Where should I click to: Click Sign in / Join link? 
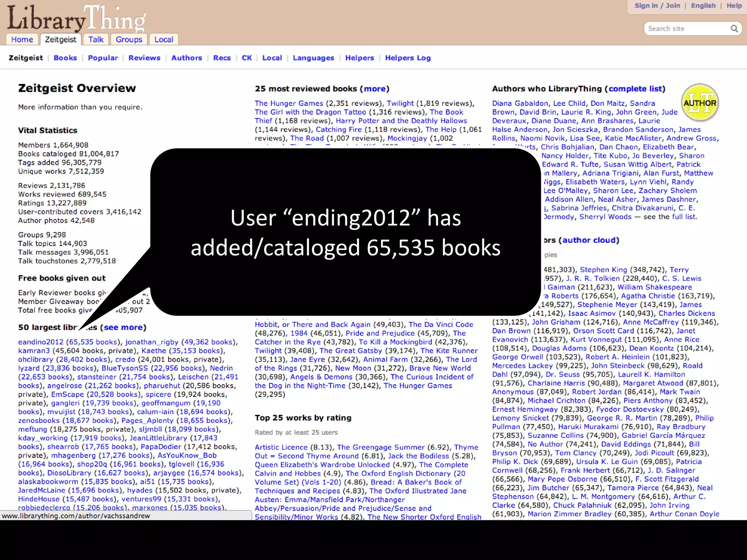click(657, 5)
